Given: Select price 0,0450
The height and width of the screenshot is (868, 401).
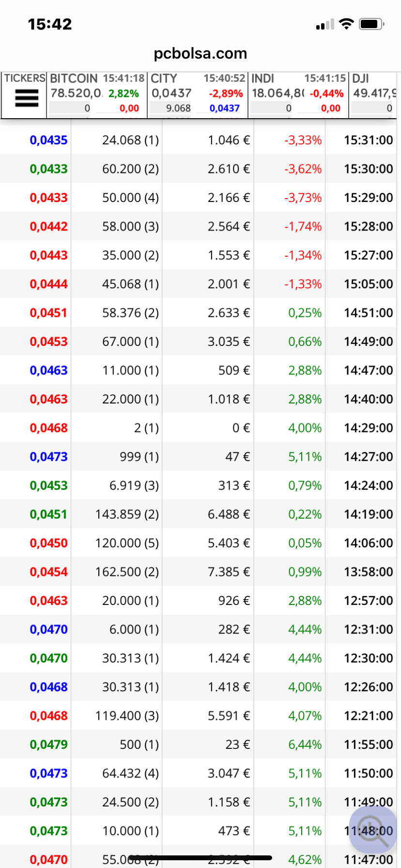Looking at the screenshot, I should (48, 543).
